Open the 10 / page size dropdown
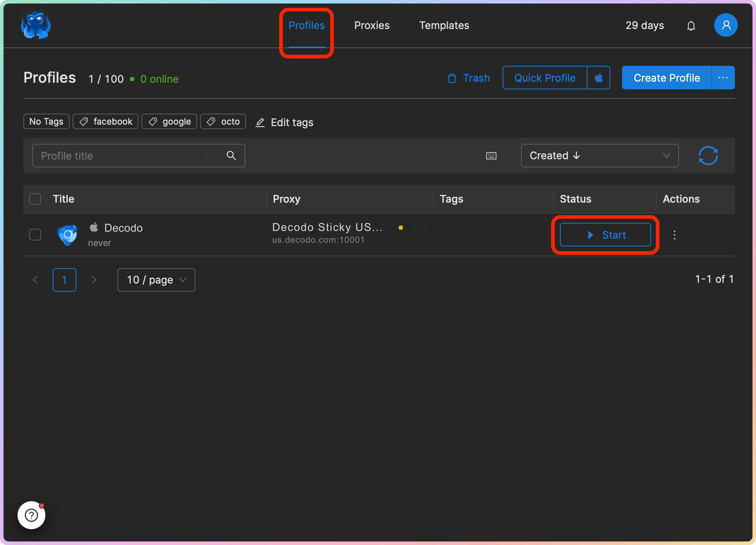The height and width of the screenshot is (545, 756). coord(156,280)
